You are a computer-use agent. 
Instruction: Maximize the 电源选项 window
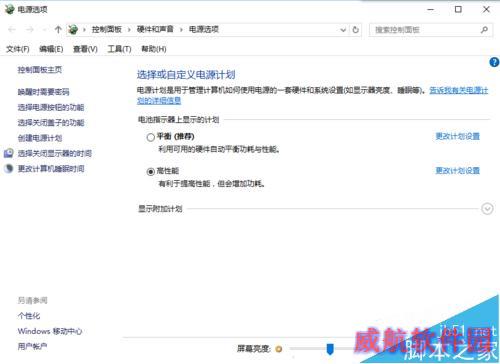click(x=458, y=9)
